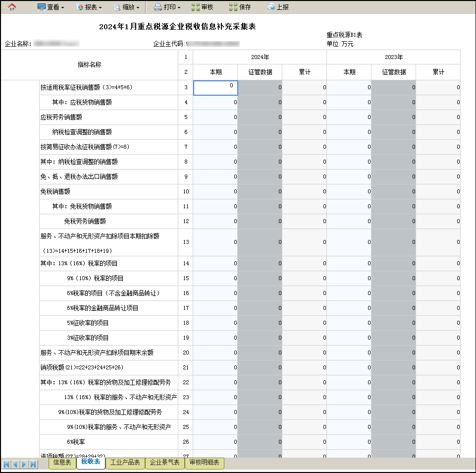Switch to the 税收表 tab
The image size is (476, 473).
point(91,462)
